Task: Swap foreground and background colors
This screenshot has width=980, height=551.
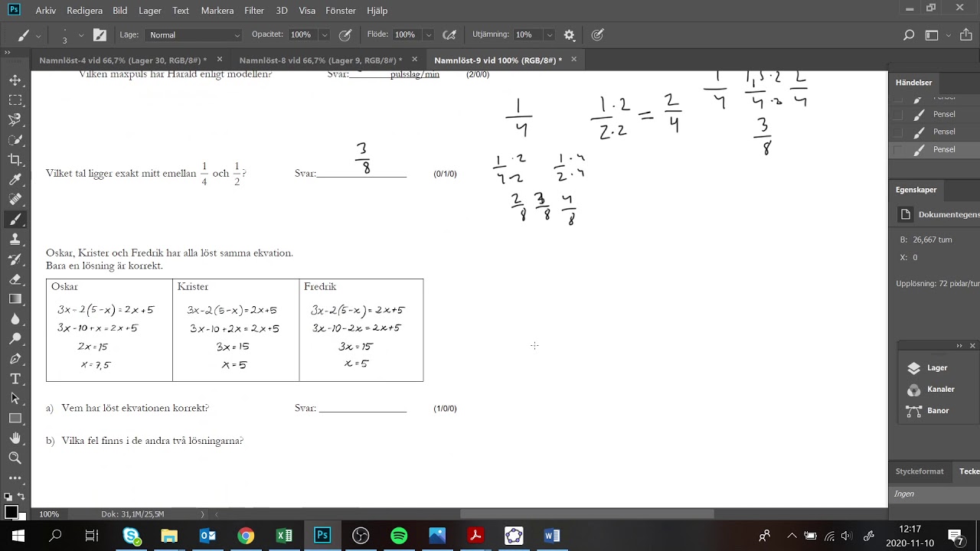Action: [x=21, y=497]
